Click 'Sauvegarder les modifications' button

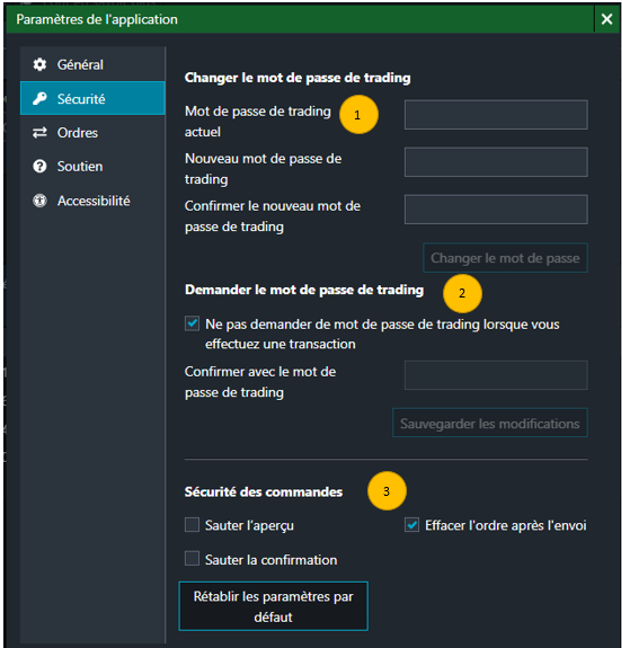tap(489, 423)
